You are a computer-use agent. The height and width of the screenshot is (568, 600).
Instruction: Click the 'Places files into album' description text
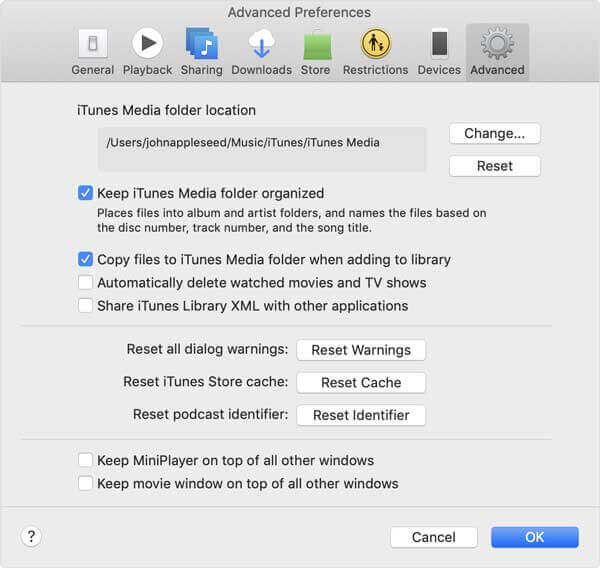tap(292, 220)
